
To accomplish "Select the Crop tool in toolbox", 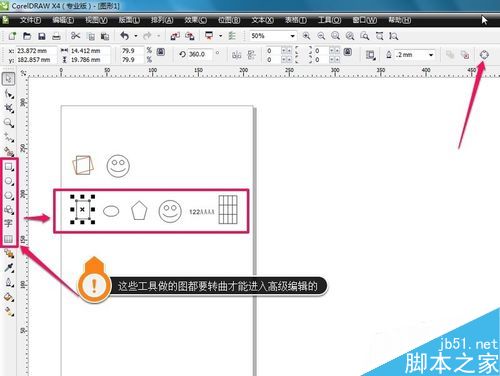I will pos(9,108).
